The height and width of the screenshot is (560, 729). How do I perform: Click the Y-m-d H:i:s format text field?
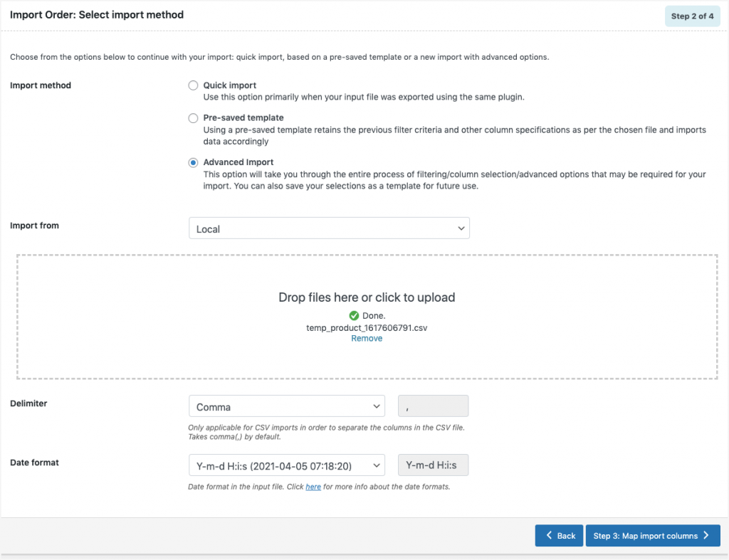pos(433,466)
